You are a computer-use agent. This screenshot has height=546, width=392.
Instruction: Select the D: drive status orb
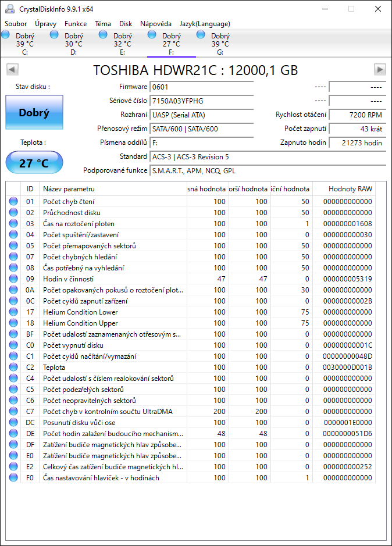tap(54, 34)
